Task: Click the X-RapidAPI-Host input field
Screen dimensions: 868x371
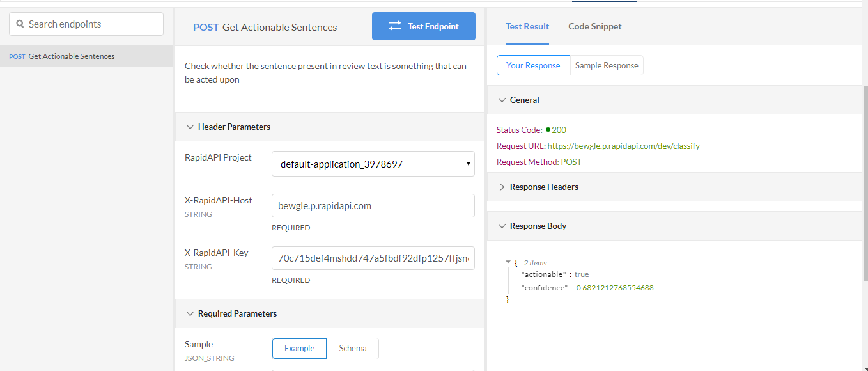Action: tap(373, 205)
